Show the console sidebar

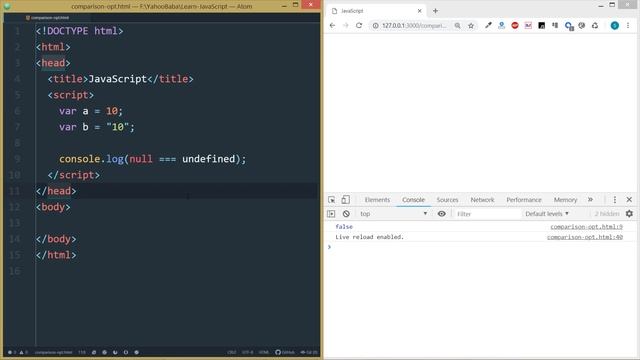(331, 213)
